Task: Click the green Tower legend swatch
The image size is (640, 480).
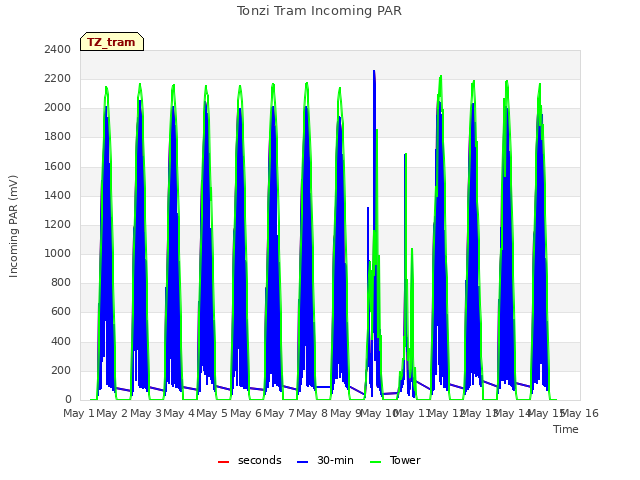Action: point(375,462)
